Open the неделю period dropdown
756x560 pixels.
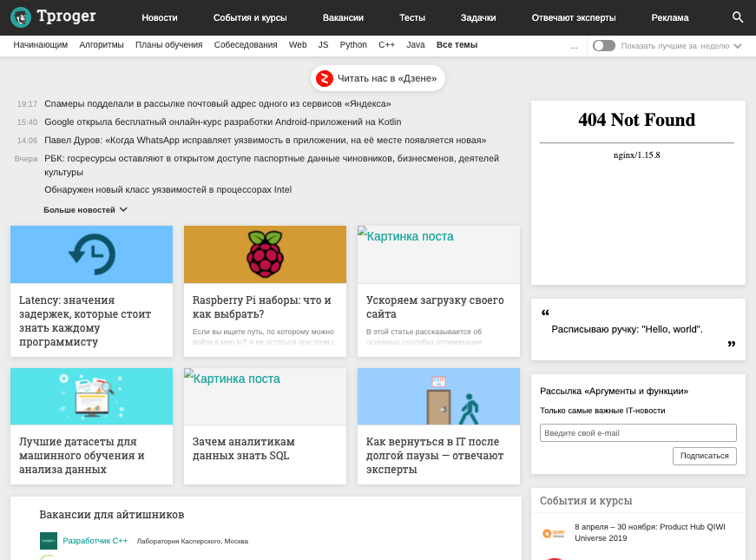(720, 46)
